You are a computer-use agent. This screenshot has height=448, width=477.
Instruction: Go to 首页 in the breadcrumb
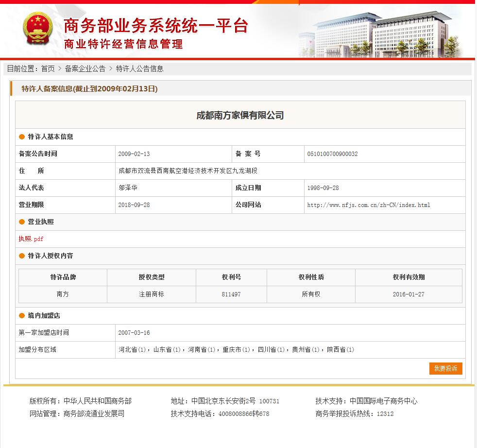[48, 69]
